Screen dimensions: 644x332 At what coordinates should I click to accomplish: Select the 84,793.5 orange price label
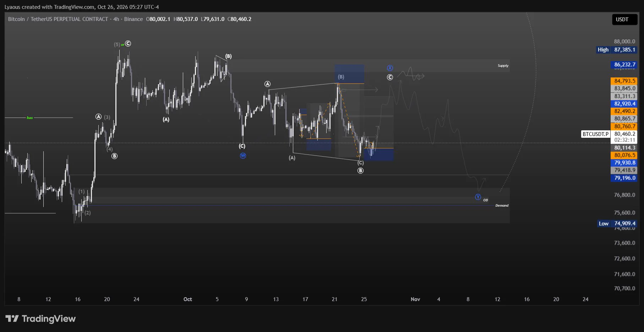tap(624, 81)
